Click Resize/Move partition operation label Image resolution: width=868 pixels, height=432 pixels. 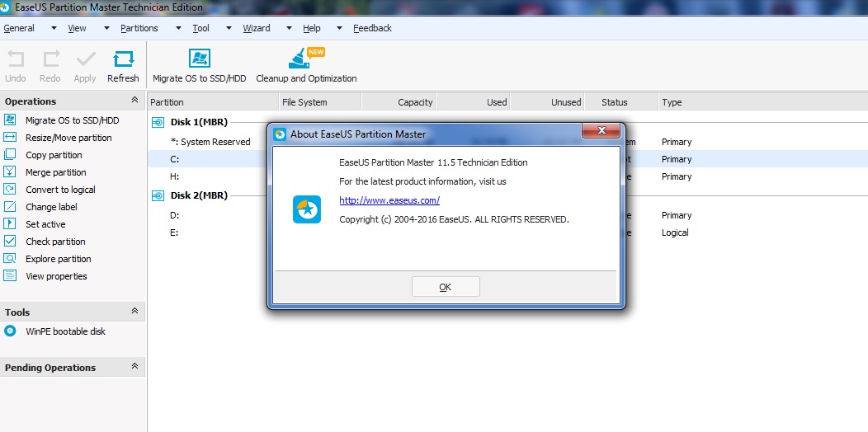(68, 138)
